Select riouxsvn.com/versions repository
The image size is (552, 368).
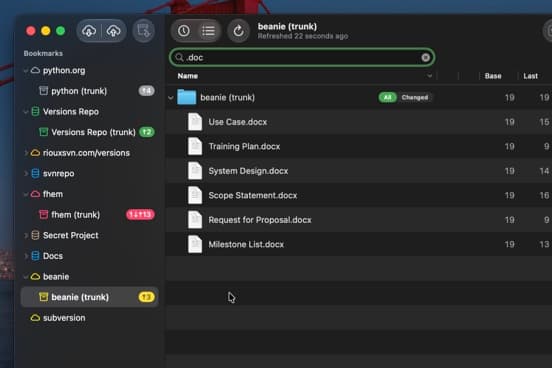click(86, 153)
